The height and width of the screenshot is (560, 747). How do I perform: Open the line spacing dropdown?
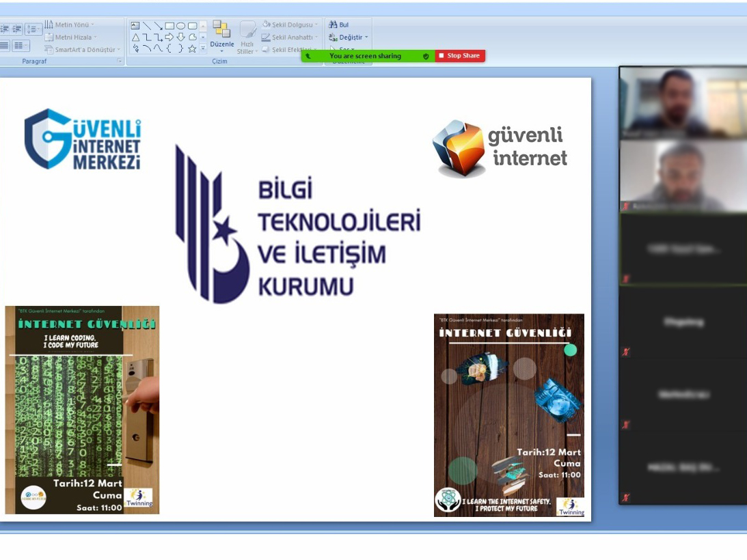(x=33, y=29)
